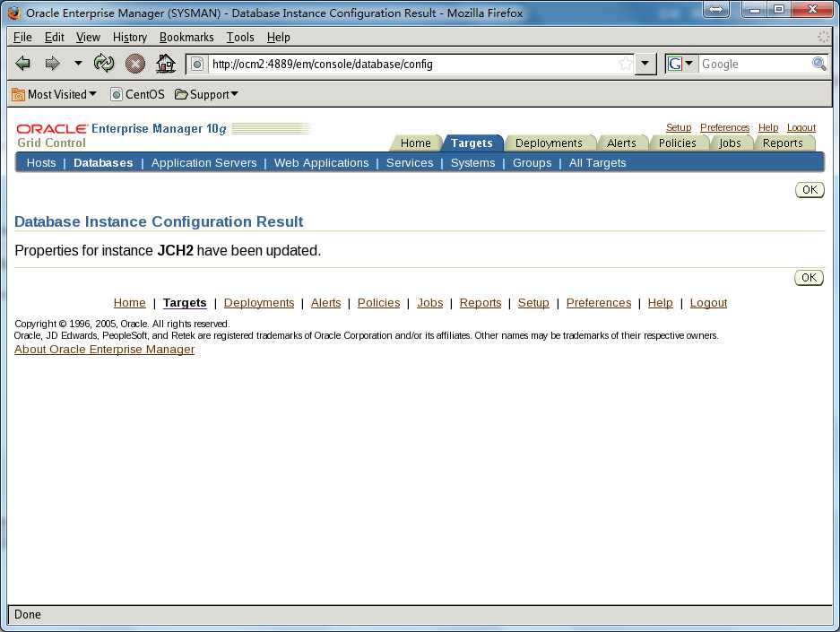840x632 pixels.
Task: Click the footer Targets link
Action: point(185,303)
